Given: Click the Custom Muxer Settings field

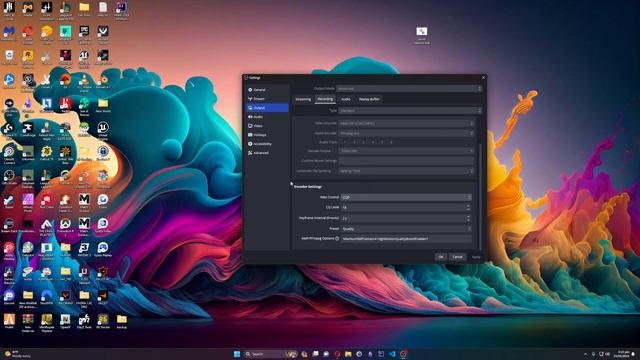Looking at the screenshot, I should pos(407,161).
